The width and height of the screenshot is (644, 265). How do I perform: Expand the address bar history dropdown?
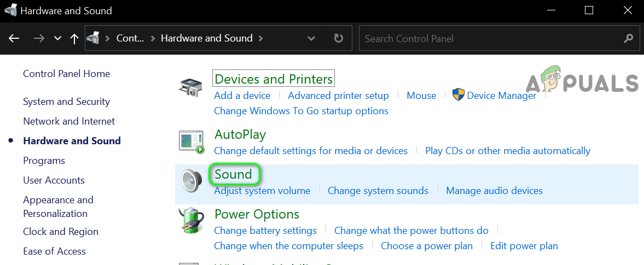[311, 39]
